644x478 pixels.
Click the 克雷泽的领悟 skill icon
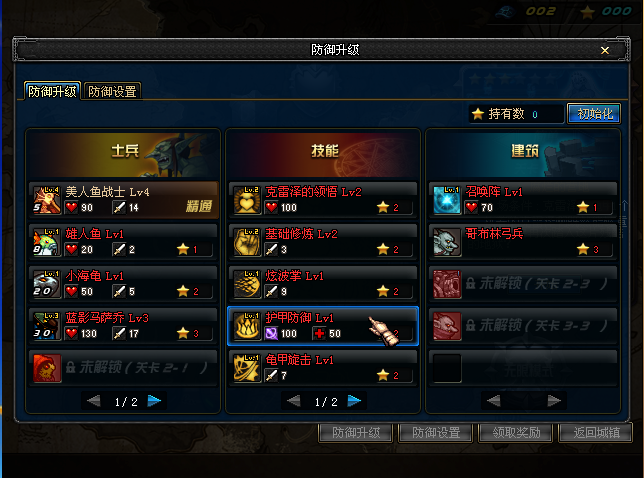pos(247,200)
